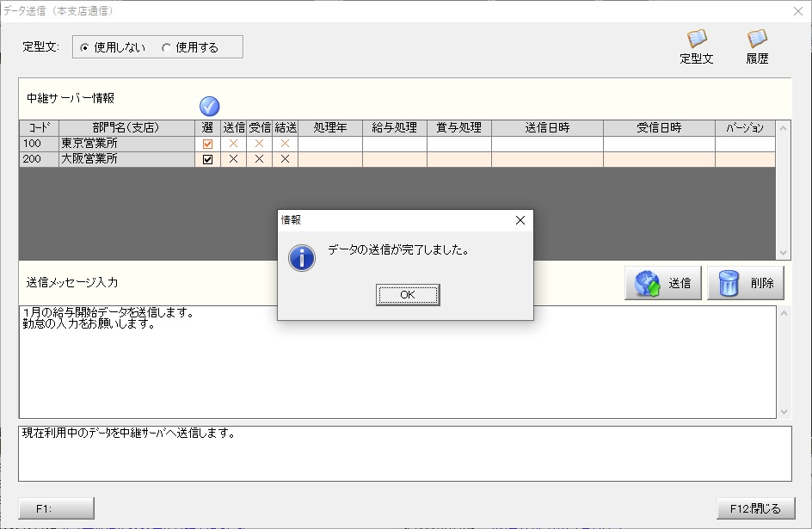The width and height of the screenshot is (812, 529).
Task: Click code cell 200
Action: (x=40, y=159)
